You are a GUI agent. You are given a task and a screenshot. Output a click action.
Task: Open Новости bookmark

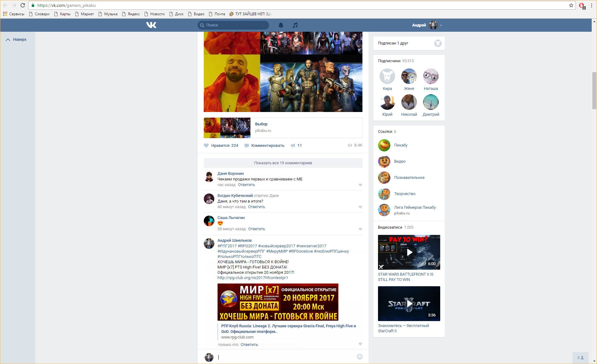tap(155, 14)
